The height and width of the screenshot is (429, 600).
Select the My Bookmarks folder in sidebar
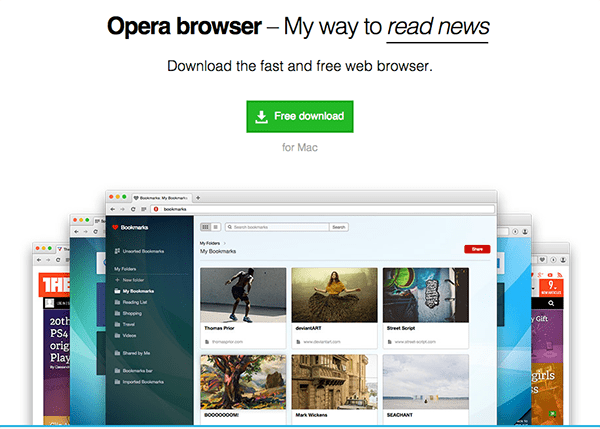134,291
